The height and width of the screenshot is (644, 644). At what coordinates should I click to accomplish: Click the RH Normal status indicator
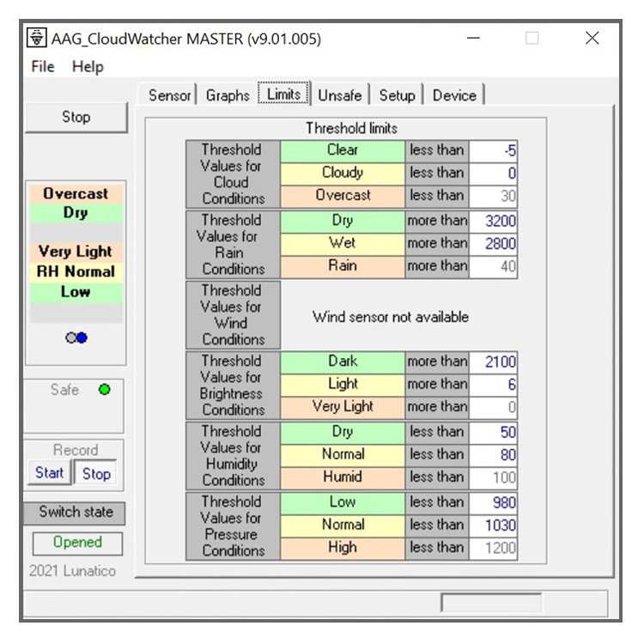(76, 271)
